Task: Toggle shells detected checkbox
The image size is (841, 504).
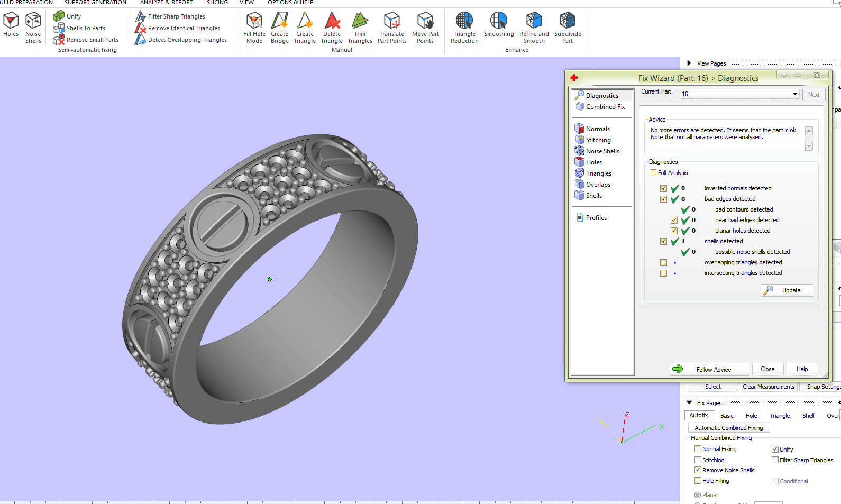Action: click(663, 241)
